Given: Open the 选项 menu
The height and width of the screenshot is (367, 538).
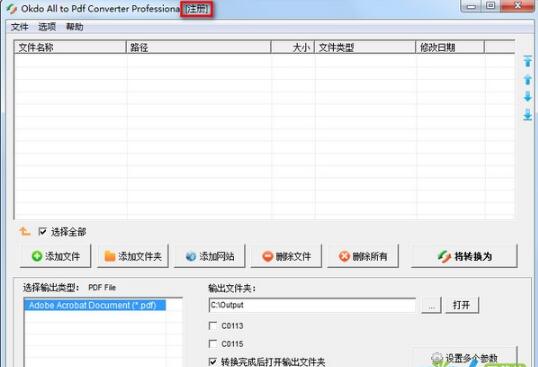Looking at the screenshot, I should point(47,27).
